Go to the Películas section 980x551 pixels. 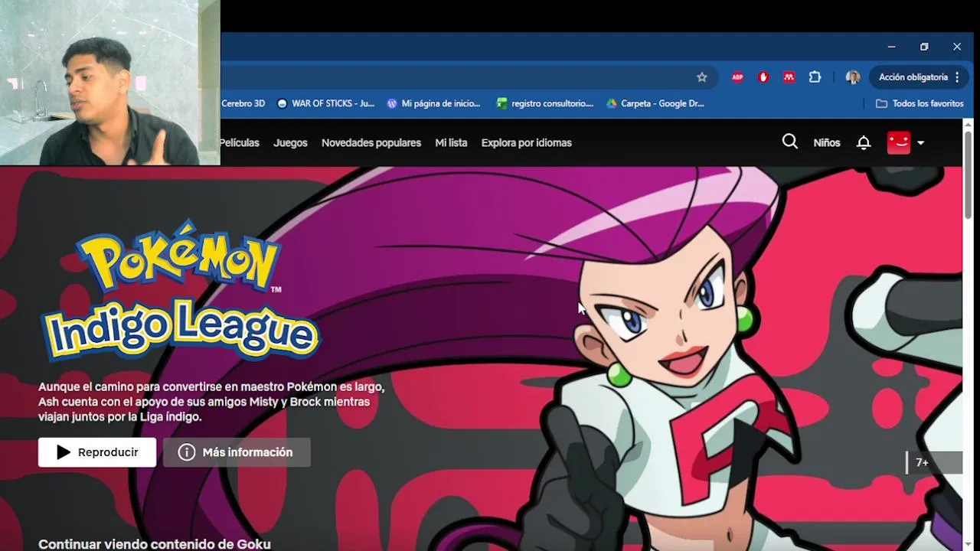(x=240, y=143)
